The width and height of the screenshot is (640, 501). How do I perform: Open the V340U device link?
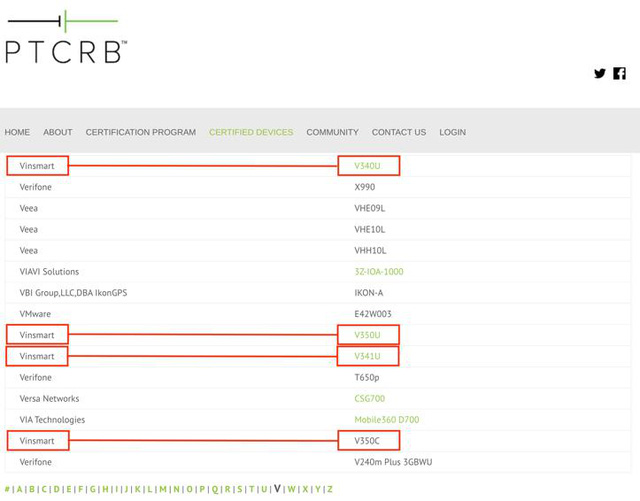[x=367, y=166]
